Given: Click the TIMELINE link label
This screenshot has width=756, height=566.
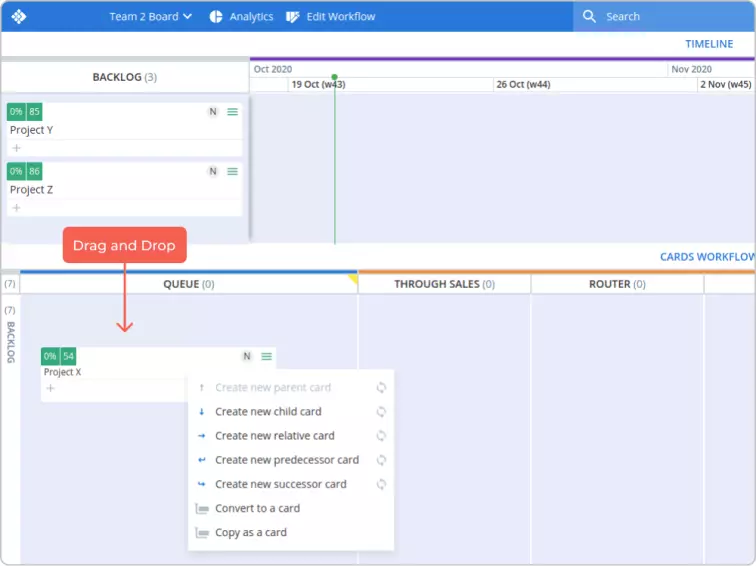Looking at the screenshot, I should 709,44.
